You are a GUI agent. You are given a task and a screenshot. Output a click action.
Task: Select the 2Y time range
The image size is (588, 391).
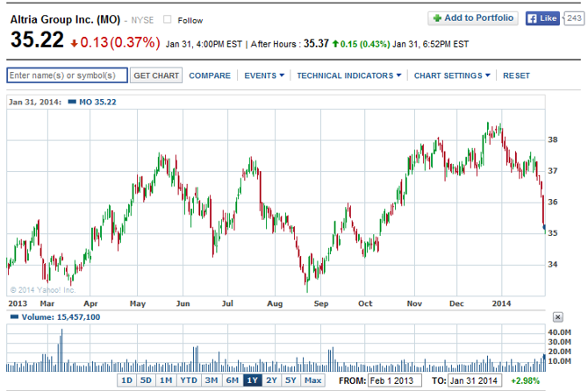(x=271, y=380)
